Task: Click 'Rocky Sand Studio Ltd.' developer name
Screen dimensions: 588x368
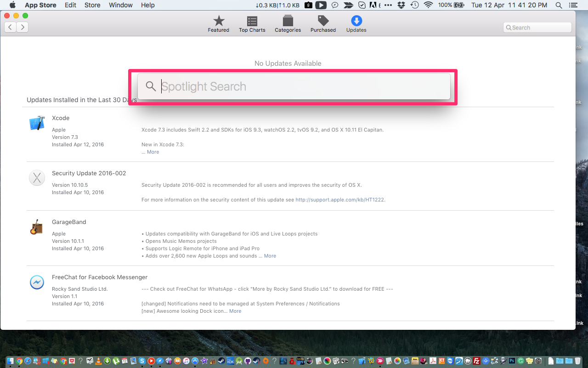Action: pyautogui.click(x=79, y=289)
